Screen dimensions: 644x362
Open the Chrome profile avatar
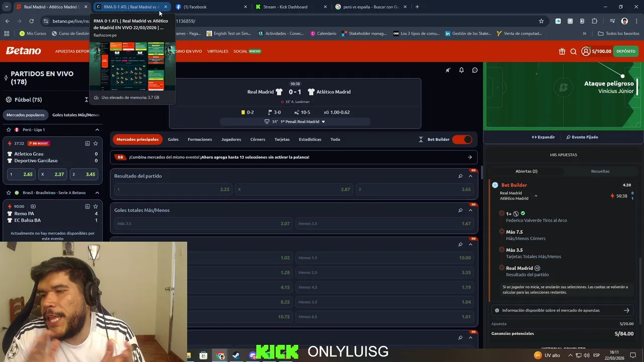(x=624, y=21)
